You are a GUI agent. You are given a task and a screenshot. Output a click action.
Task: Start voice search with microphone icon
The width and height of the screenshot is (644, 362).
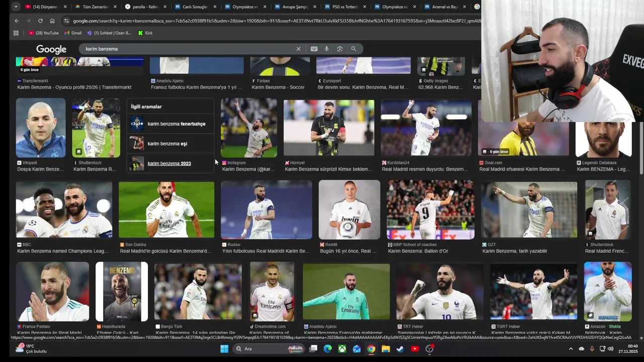click(x=327, y=49)
